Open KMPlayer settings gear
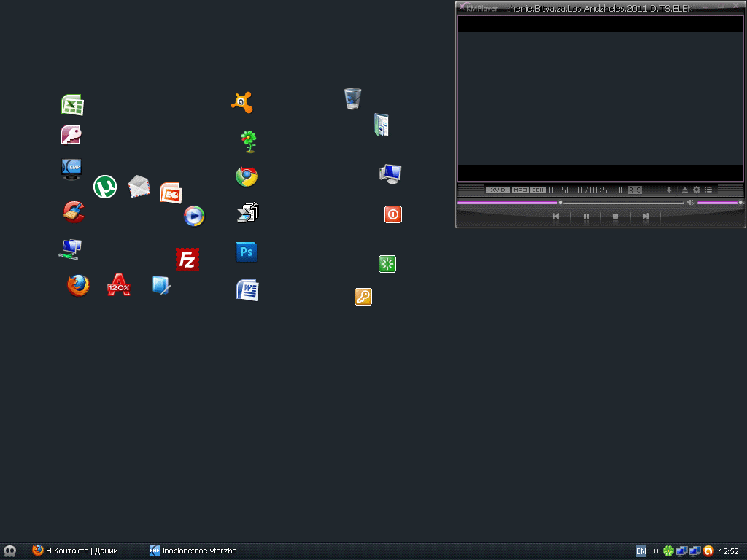747x560 pixels. (697, 190)
